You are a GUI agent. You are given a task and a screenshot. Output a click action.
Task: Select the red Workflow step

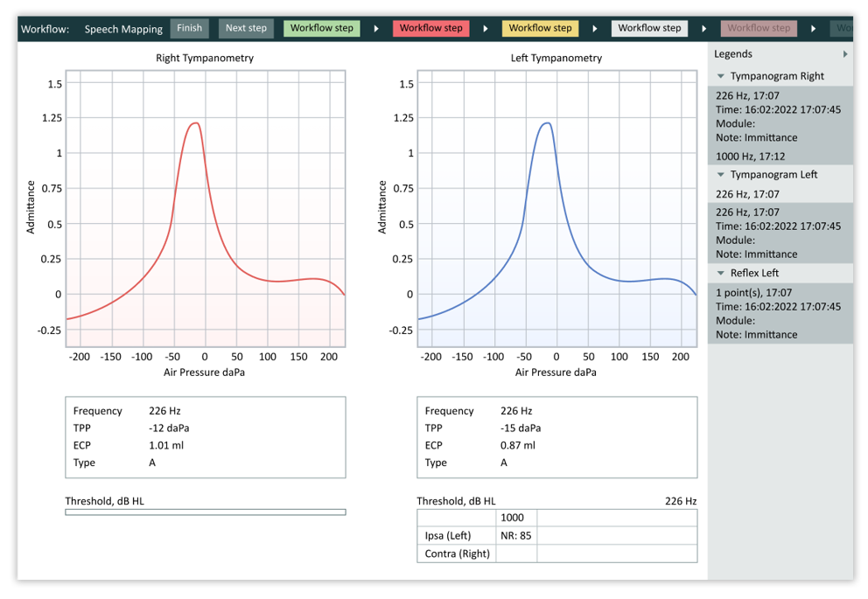click(x=431, y=28)
